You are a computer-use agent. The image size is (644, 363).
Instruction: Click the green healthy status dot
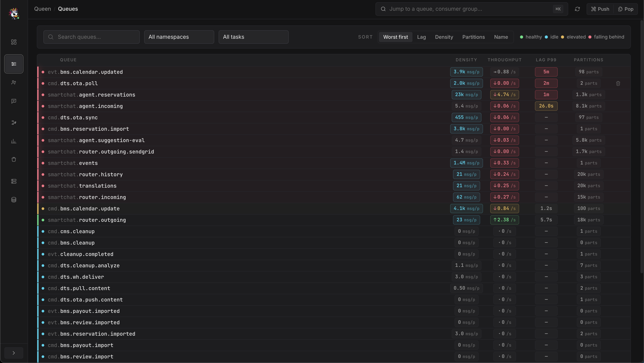tap(522, 37)
